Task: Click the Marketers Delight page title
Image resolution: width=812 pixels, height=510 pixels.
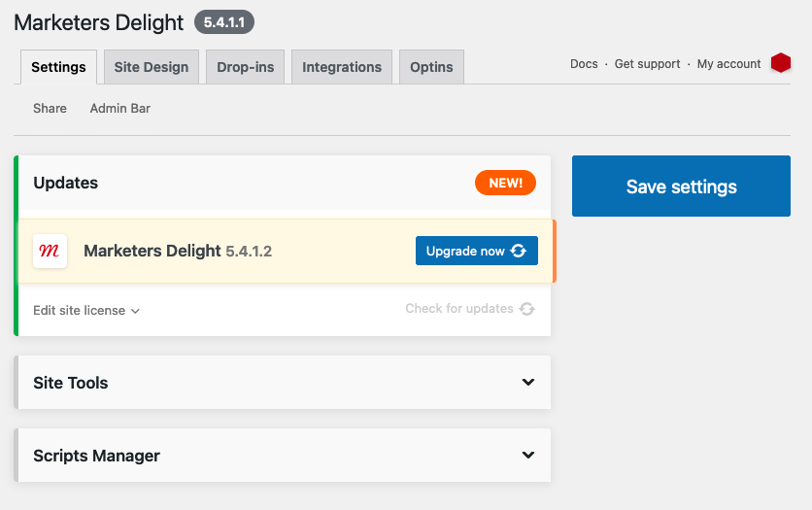Action: coord(98,22)
